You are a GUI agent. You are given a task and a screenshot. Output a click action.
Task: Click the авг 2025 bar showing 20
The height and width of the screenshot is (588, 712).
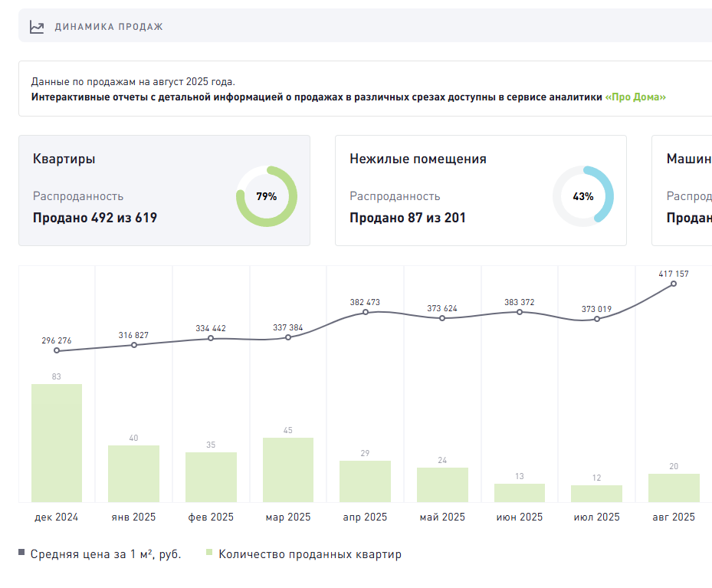click(x=674, y=488)
